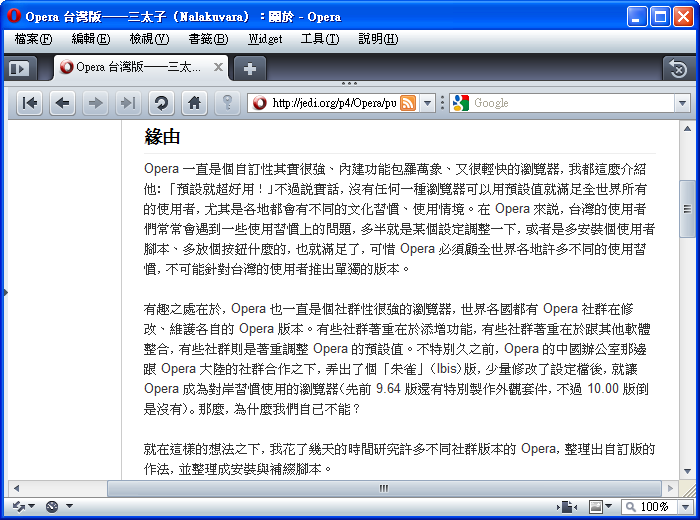This screenshot has height=520, width=700.
Task: Open the address bar history dropdown
Action: [427, 103]
